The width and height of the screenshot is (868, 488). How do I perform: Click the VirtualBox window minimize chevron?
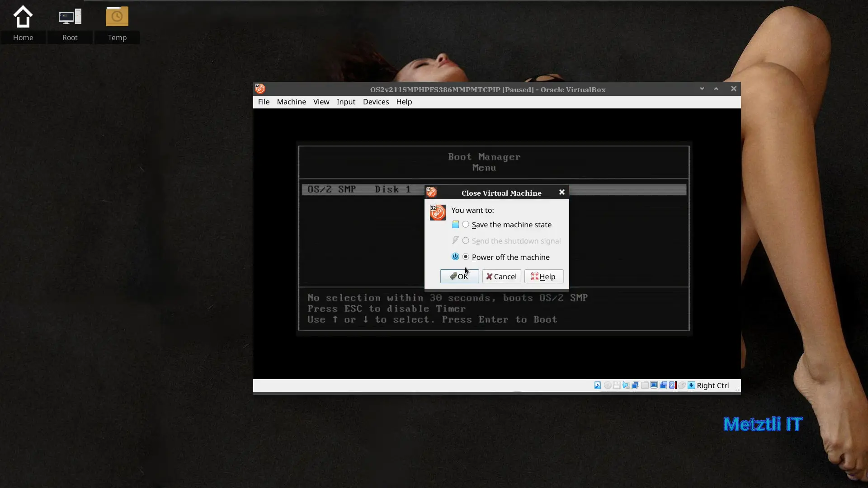click(x=702, y=89)
